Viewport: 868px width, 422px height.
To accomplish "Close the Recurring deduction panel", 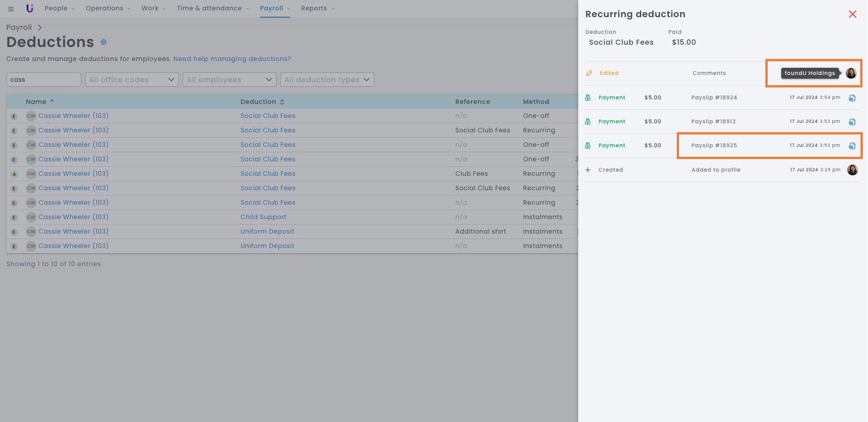I will tap(853, 14).
